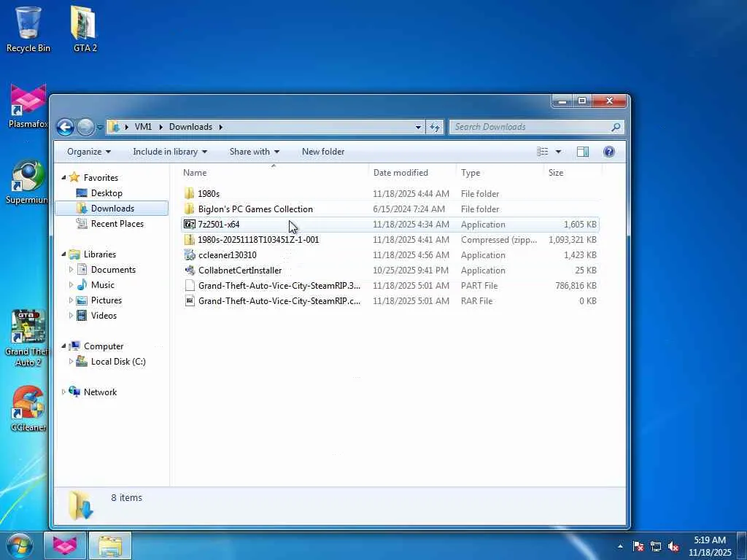Open the Windows Start button
Viewport: 747px width, 560px height.
(20, 545)
